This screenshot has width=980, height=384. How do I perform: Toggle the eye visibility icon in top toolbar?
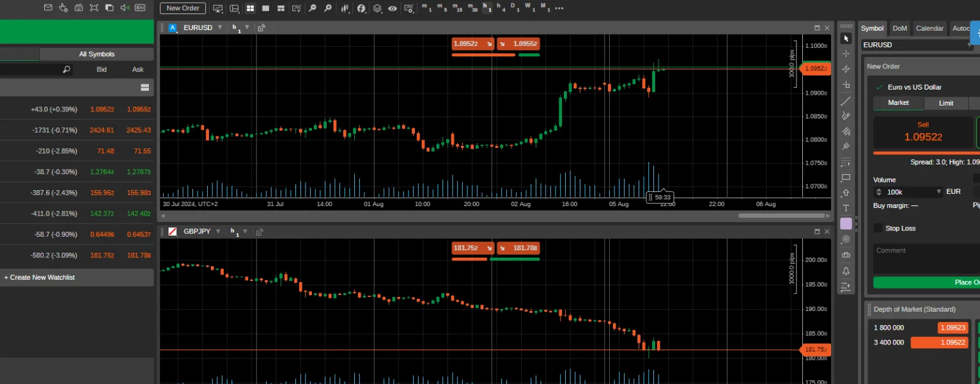(393, 8)
